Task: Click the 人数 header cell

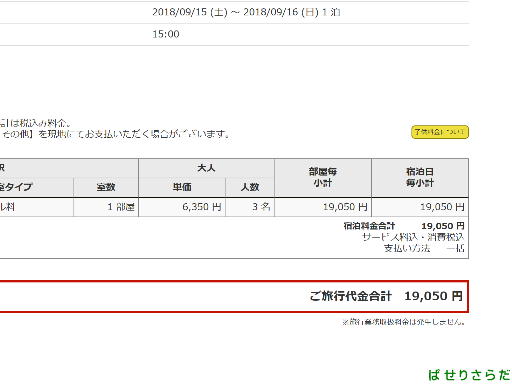Action: pyautogui.click(x=250, y=187)
